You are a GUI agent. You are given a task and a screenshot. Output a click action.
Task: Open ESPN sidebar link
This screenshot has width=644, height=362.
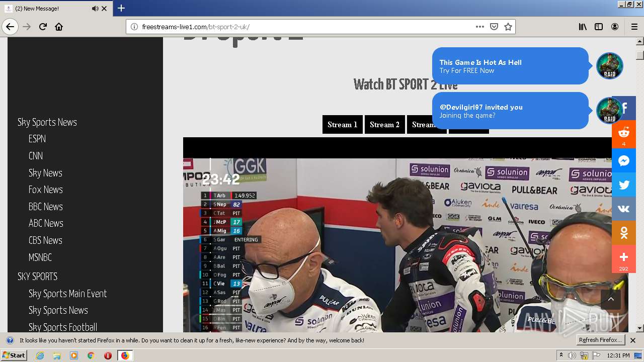coord(37,139)
